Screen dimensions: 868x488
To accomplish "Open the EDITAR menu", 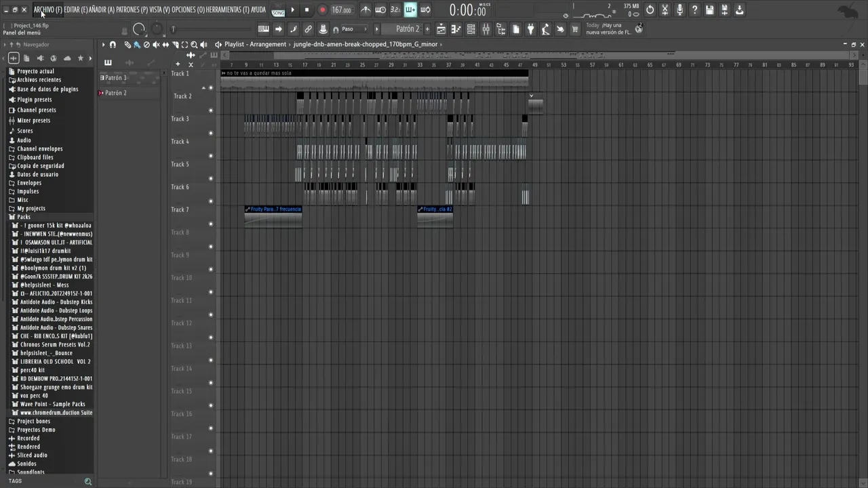I will coord(76,9).
